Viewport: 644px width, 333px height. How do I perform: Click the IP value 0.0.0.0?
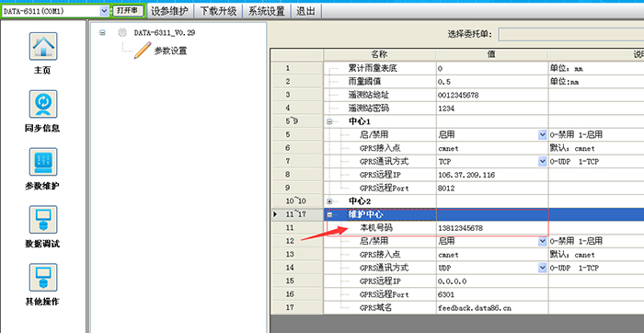pos(492,281)
